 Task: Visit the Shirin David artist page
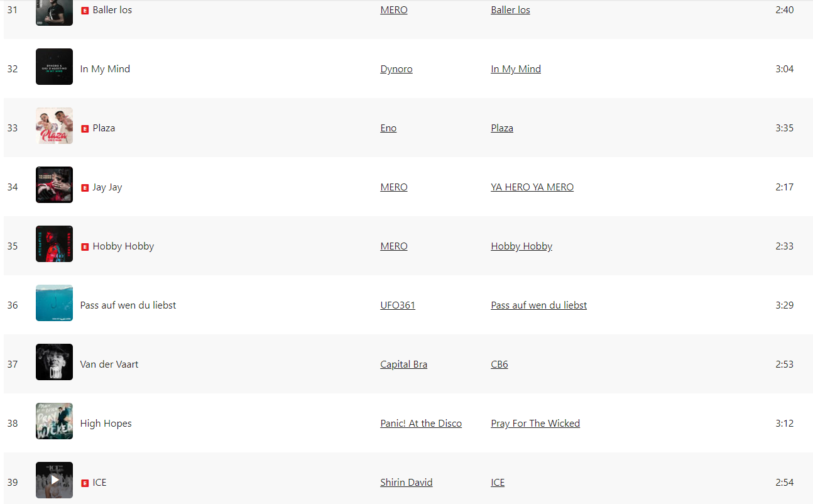[406, 483]
